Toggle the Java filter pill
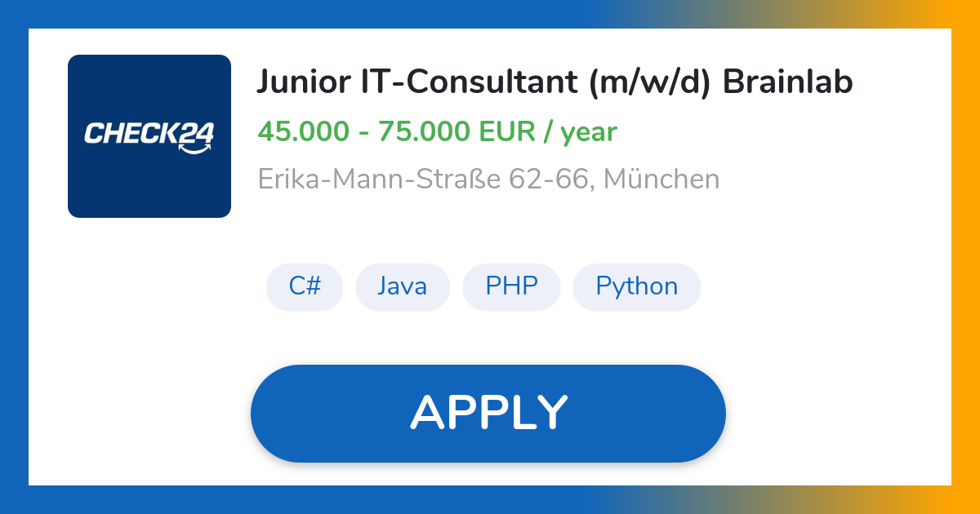The image size is (980, 514). tap(403, 286)
